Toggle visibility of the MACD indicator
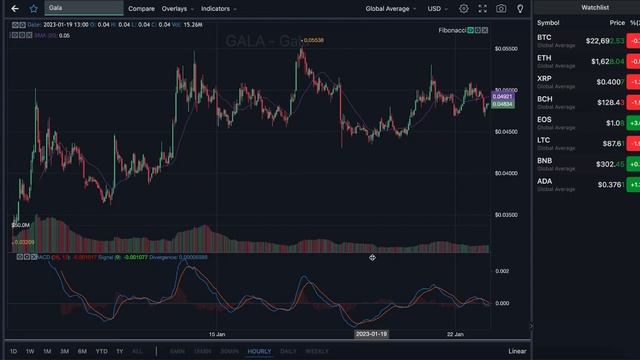 point(20,257)
